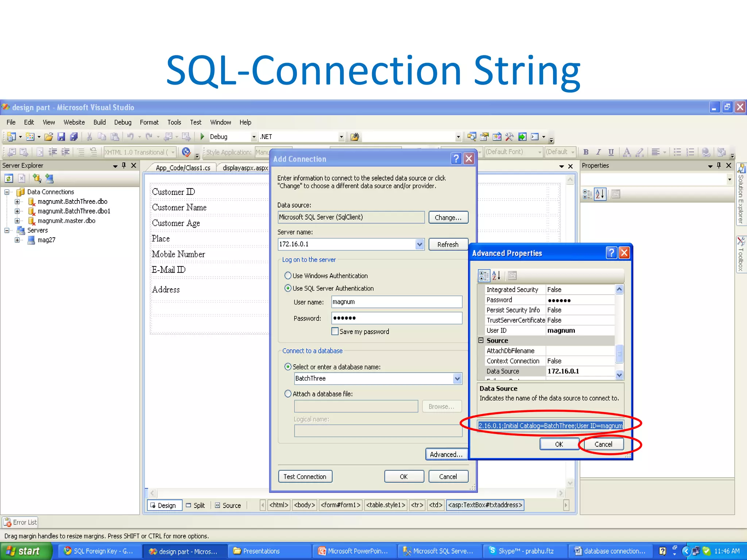Click the Password field in Add Connection
Image resolution: width=747 pixels, height=560 pixels.
click(396, 318)
